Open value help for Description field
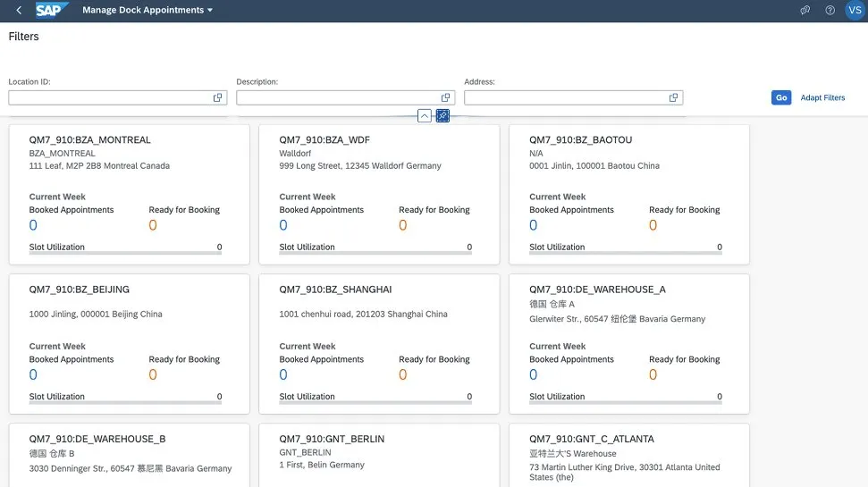The image size is (868, 487). [x=445, y=97]
